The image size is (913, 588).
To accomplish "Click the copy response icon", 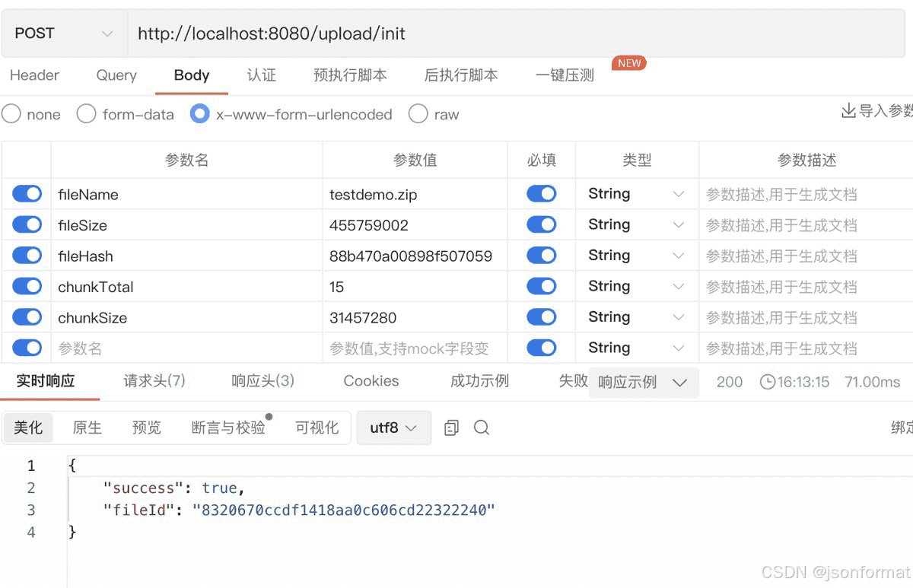I will point(451,427).
